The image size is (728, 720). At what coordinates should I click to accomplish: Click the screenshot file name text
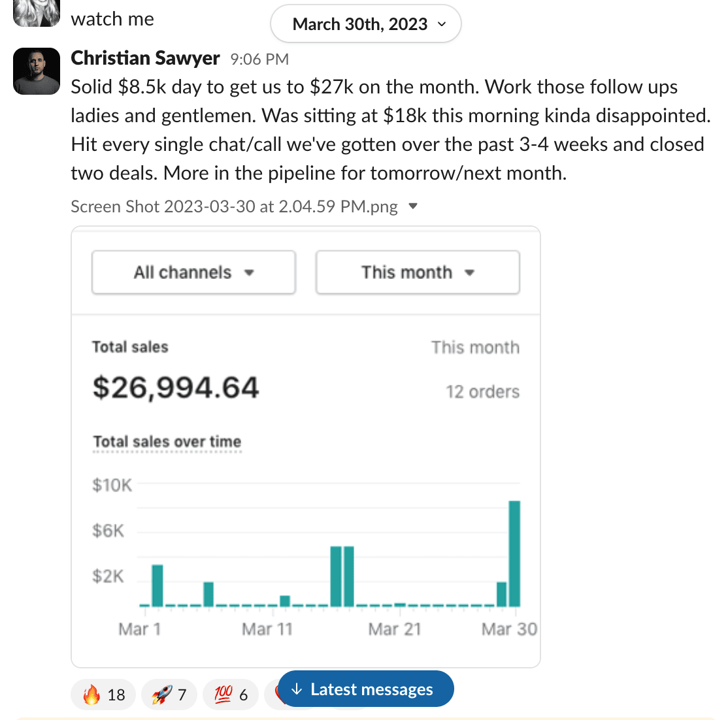pos(234,206)
